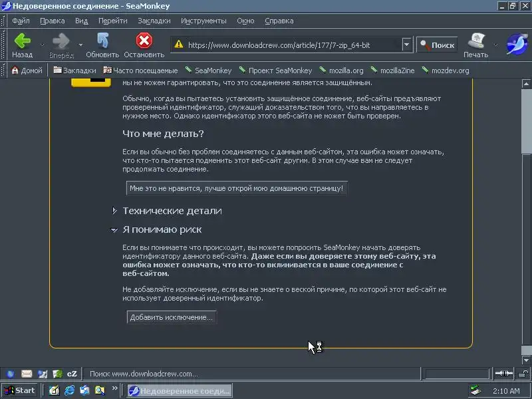Open the mozillaZine bookmark
Image resolution: width=532 pixels, height=399 pixels.
coord(392,70)
